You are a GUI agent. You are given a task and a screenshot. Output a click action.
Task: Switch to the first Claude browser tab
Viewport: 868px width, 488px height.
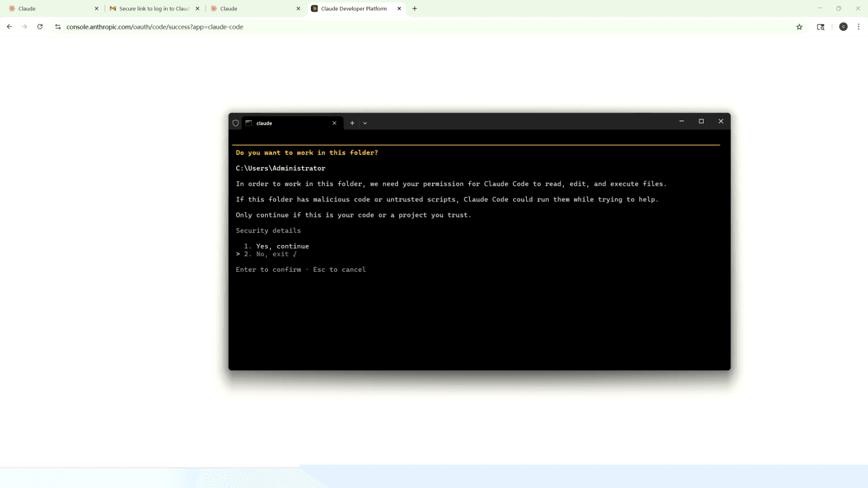click(51, 9)
